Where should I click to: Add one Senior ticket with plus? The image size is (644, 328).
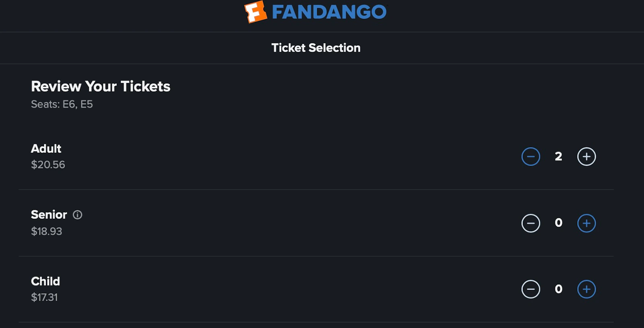click(x=586, y=223)
